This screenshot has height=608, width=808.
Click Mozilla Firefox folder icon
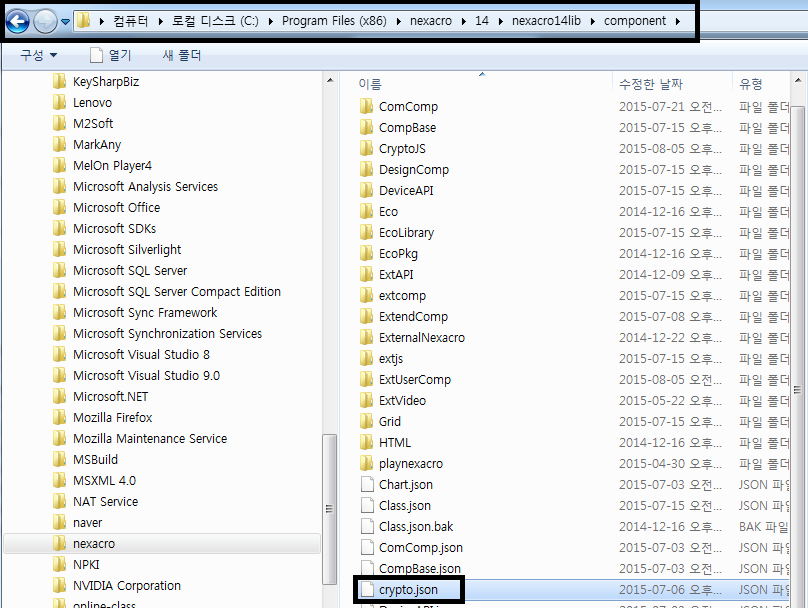point(59,417)
